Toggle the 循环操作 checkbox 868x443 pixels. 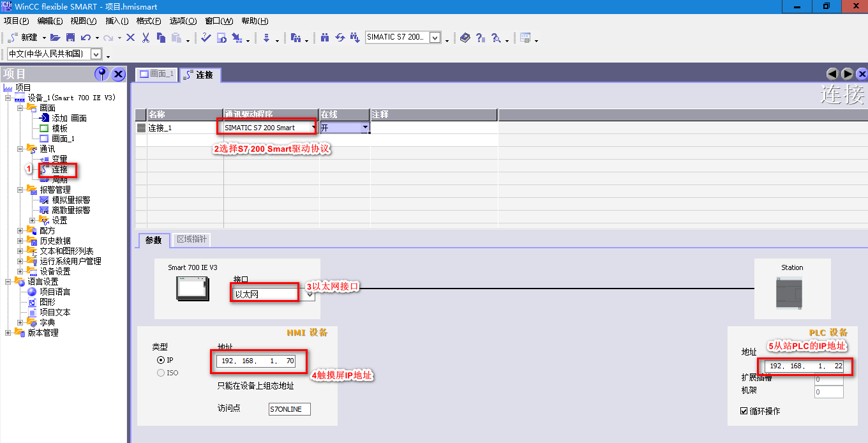click(x=744, y=411)
